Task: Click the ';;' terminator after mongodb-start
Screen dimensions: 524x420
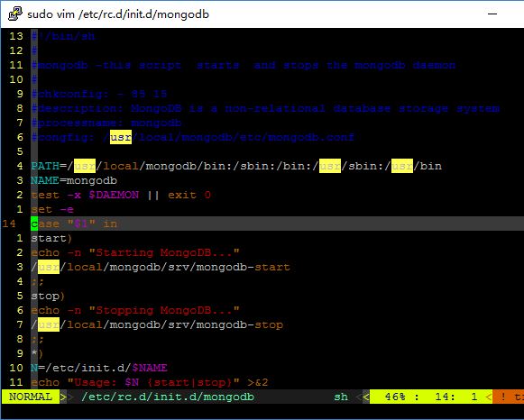Action: pyautogui.click(x=38, y=281)
